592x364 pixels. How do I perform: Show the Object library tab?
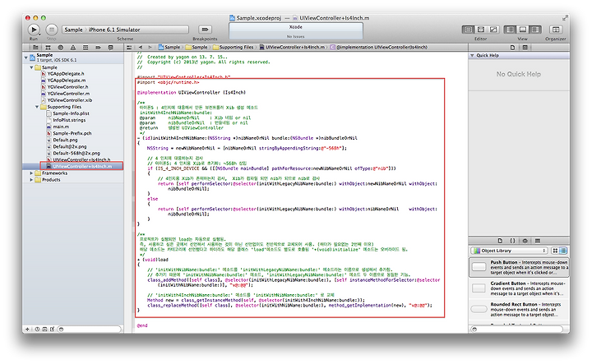point(525,241)
